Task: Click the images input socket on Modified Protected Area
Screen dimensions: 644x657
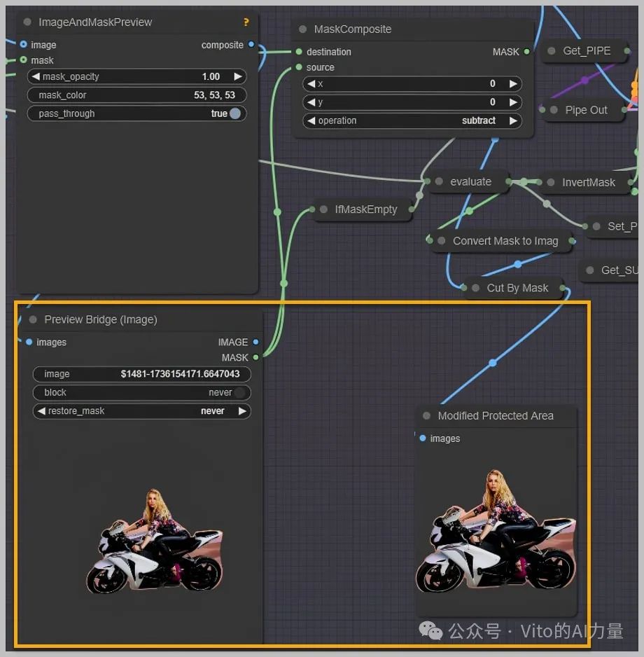Action: click(423, 438)
